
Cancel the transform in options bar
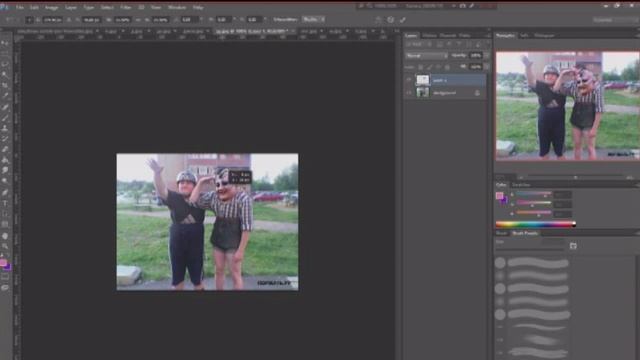click(391, 20)
